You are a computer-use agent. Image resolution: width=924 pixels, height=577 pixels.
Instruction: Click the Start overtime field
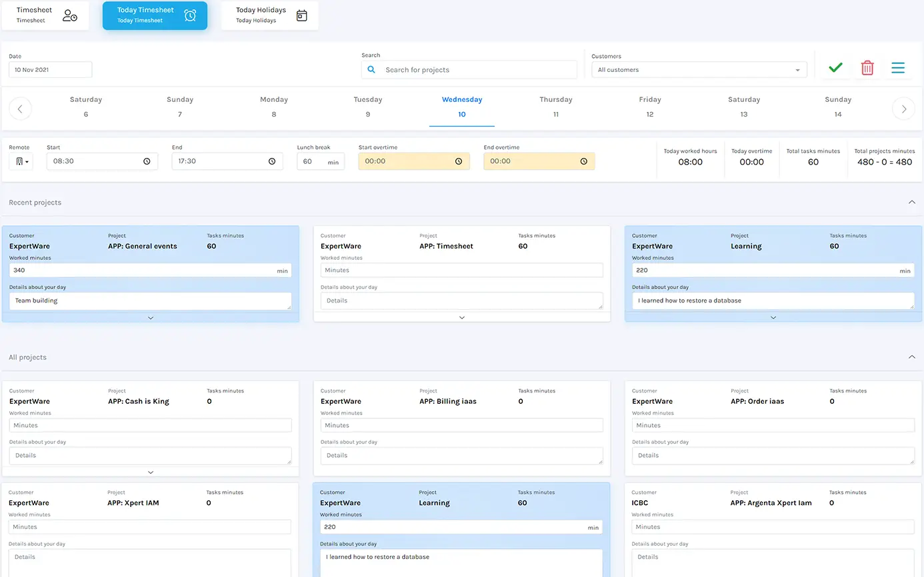coord(414,161)
